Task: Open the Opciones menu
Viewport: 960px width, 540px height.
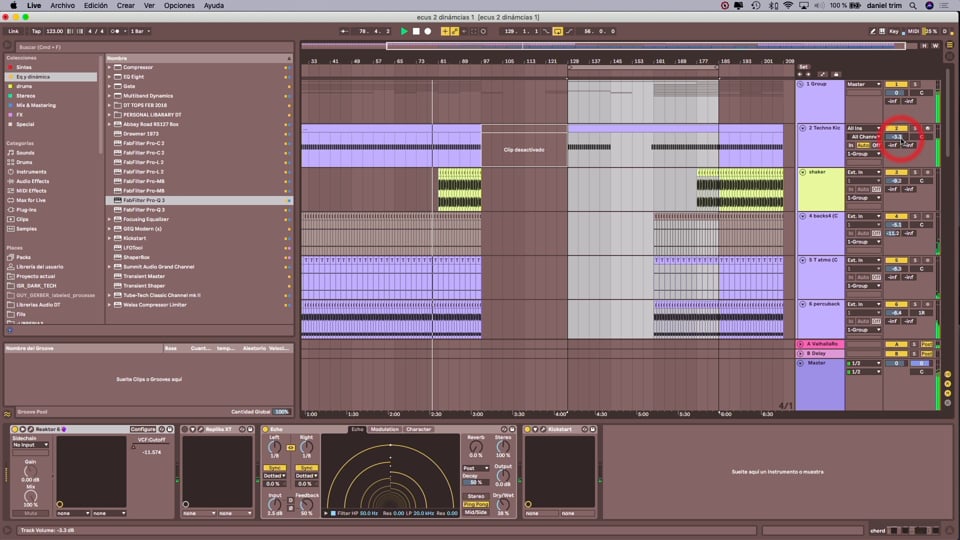Action: [x=179, y=6]
